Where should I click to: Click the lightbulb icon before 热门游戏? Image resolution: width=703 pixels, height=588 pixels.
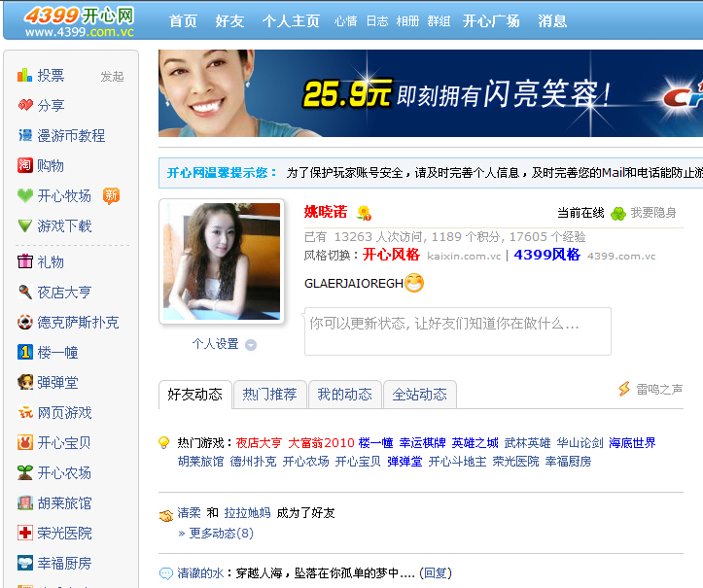coord(164,443)
